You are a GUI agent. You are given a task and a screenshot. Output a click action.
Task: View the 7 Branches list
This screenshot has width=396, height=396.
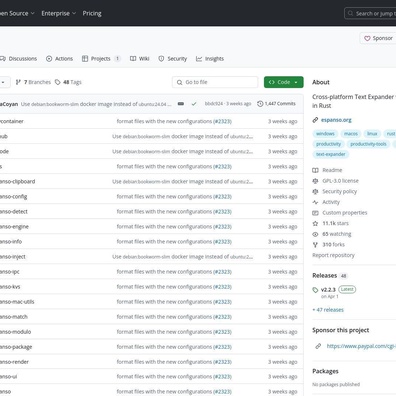[x=33, y=82]
